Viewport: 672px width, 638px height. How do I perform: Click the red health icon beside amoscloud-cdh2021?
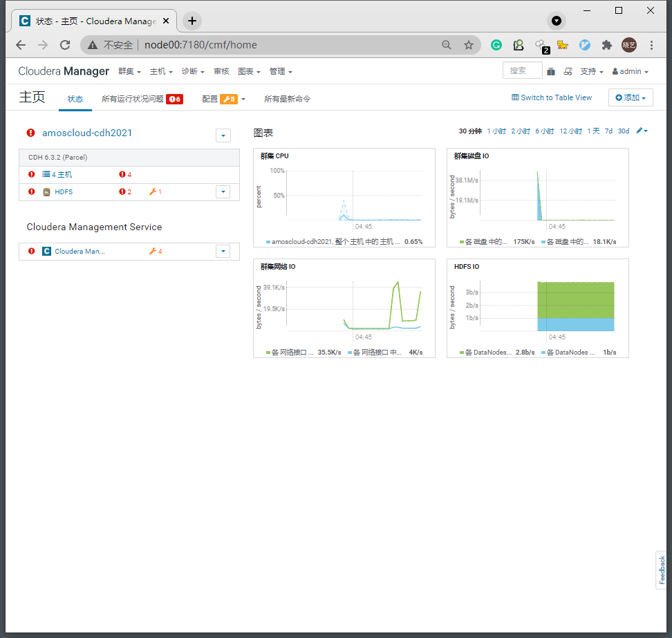[31, 133]
